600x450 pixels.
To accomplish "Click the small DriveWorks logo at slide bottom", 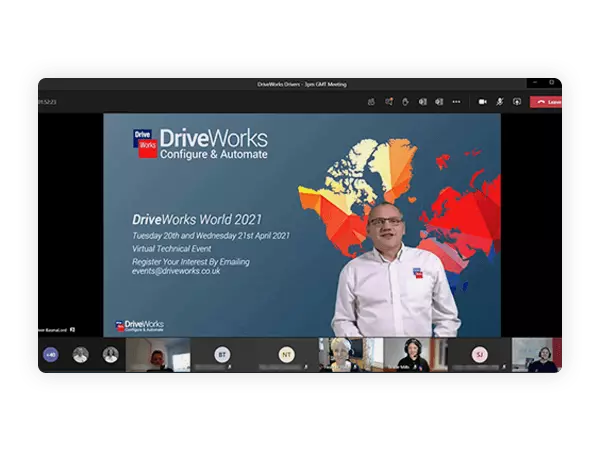I will tap(139, 326).
